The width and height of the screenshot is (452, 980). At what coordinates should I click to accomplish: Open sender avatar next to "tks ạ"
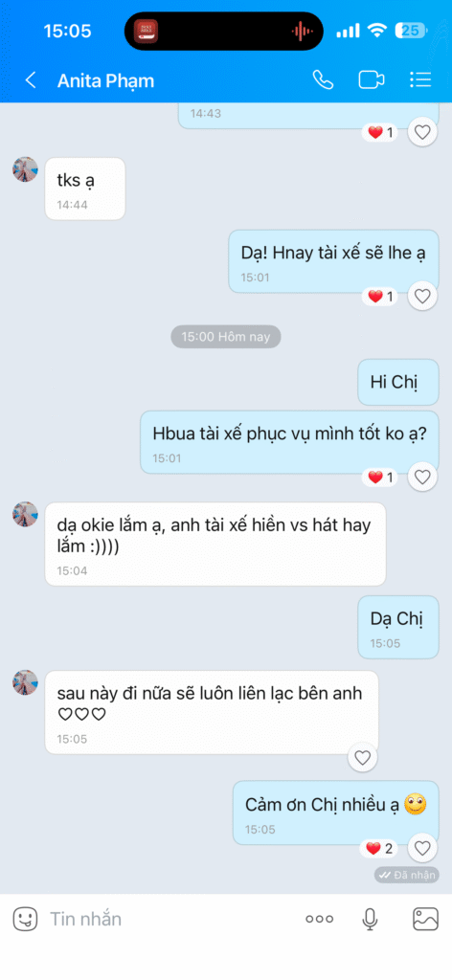pyautogui.click(x=25, y=169)
